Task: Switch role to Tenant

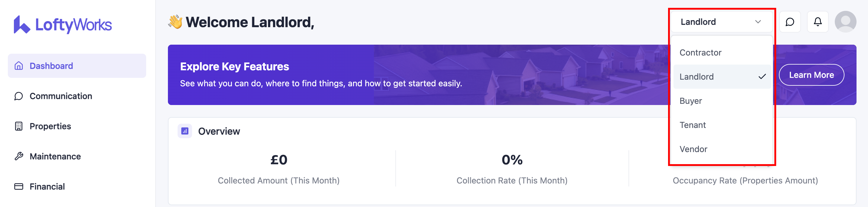Action: tap(693, 125)
